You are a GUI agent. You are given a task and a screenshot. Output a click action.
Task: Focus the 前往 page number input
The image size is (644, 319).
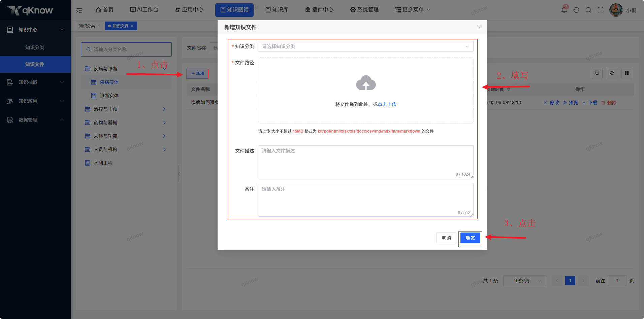[617, 281]
